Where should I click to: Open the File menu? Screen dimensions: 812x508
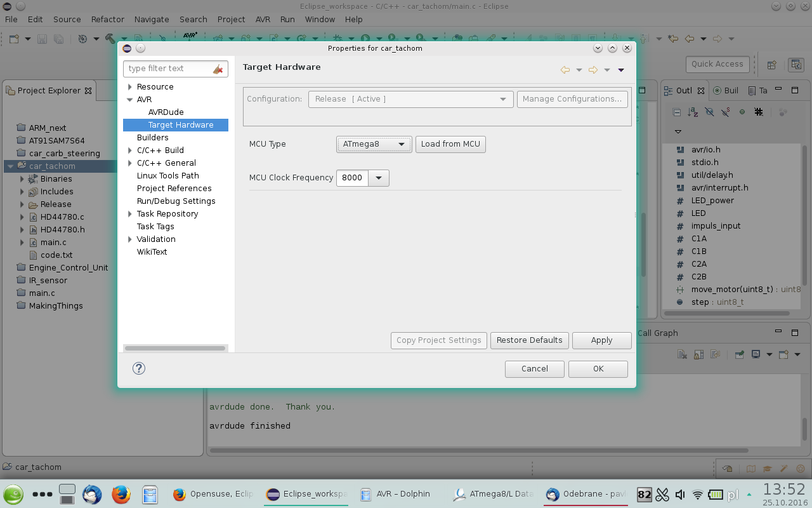click(x=11, y=19)
